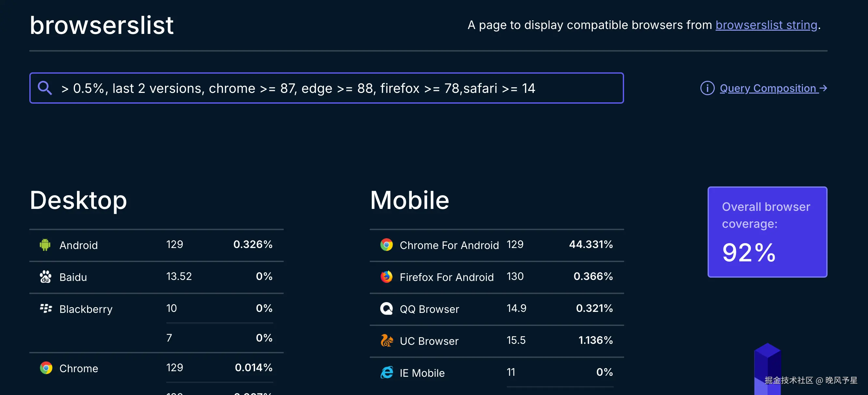The height and width of the screenshot is (395, 868).
Task: Click the Mobile section heading
Action: click(x=410, y=200)
